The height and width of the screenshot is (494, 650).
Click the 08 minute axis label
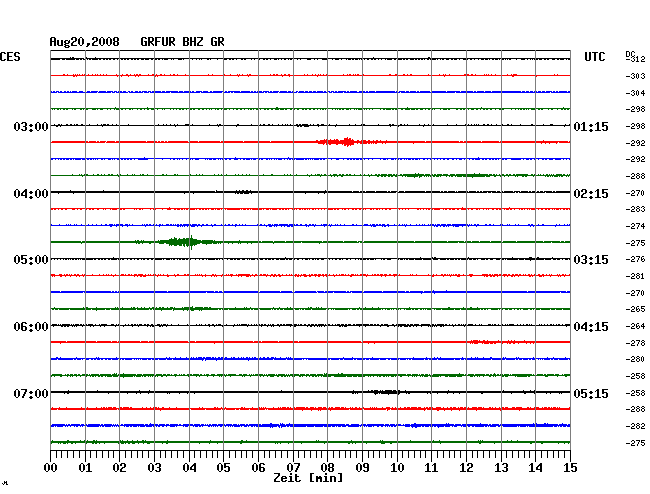[327, 468]
